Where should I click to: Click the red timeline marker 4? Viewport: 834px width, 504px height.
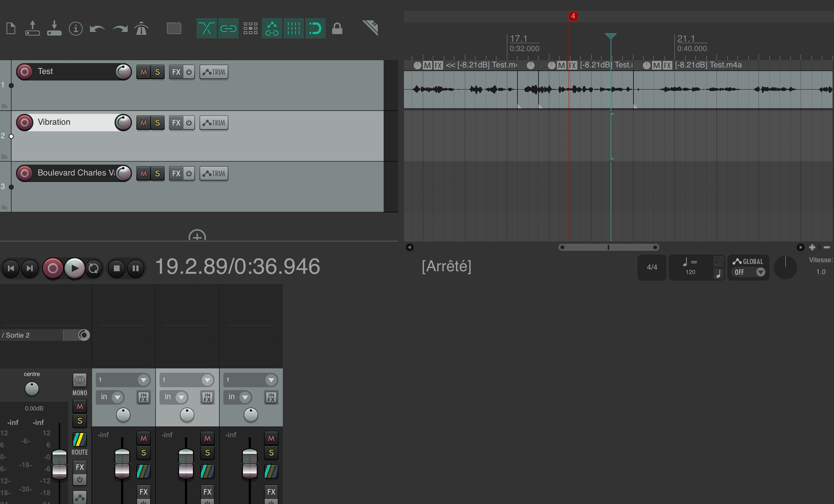(x=573, y=16)
